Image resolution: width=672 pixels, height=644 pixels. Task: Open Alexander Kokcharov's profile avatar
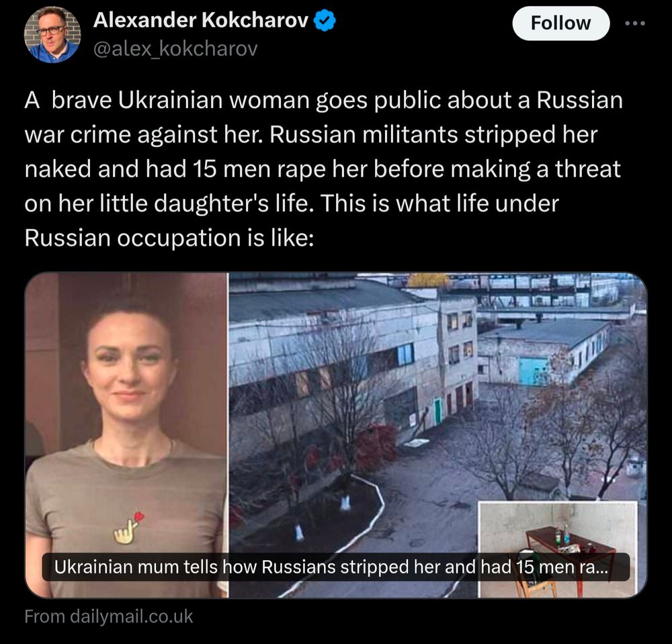coord(52,35)
